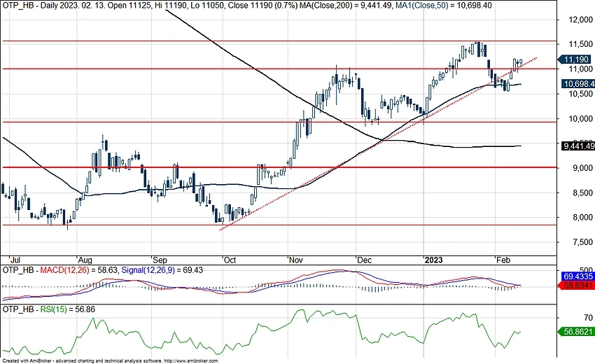Click the 56.8621 RSI value label
The height and width of the screenshot is (364, 595).
[576, 331]
